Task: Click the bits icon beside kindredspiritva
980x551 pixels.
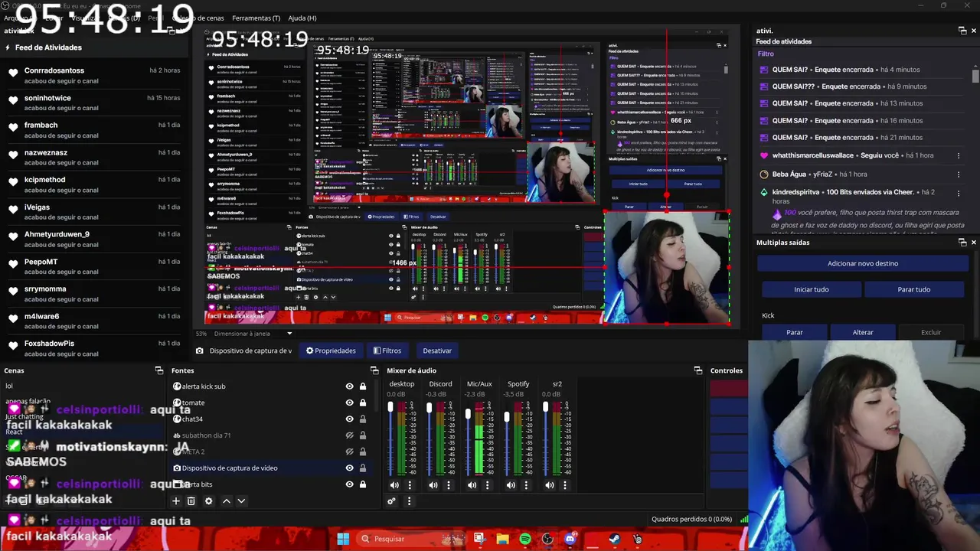Action: (763, 192)
